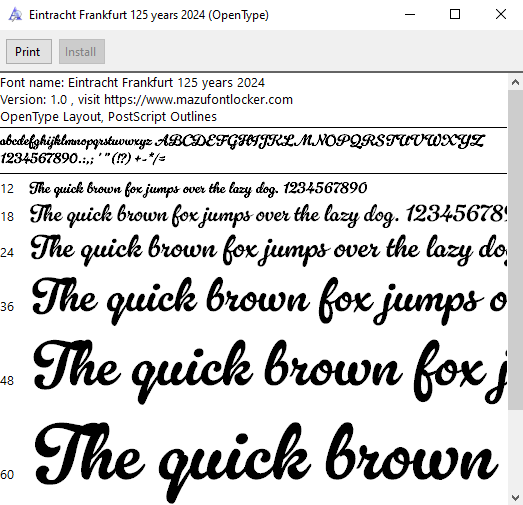Image resolution: width=523 pixels, height=505 pixels.
Task: Click the greyed-out Install button
Action: tap(82, 52)
